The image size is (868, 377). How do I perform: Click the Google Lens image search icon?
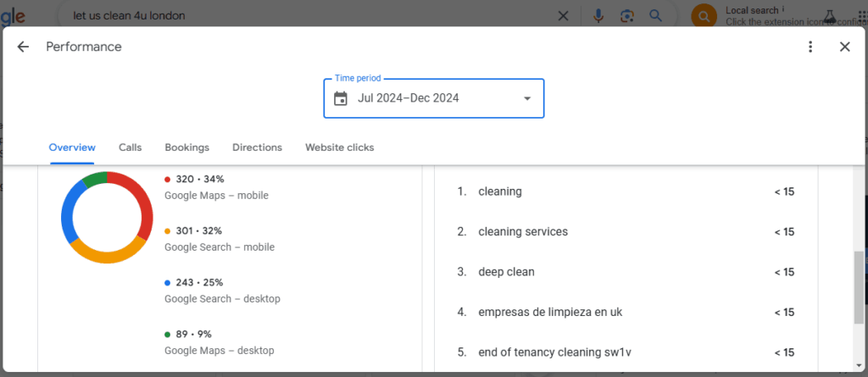tap(626, 15)
